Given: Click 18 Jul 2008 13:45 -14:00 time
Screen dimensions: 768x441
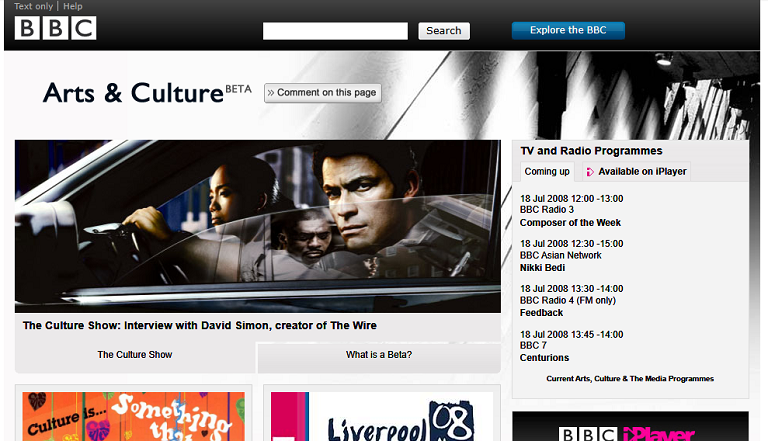Looking at the screenshot, I should click(x=572, y=335).
